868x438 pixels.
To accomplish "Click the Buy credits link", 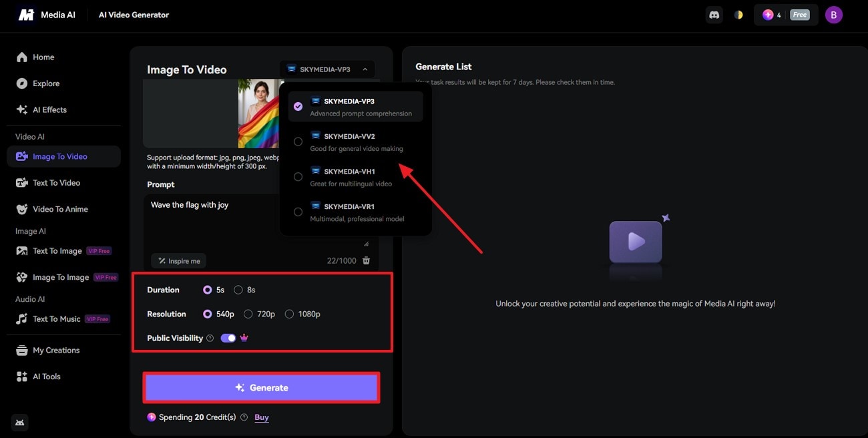I will point(262,417).
